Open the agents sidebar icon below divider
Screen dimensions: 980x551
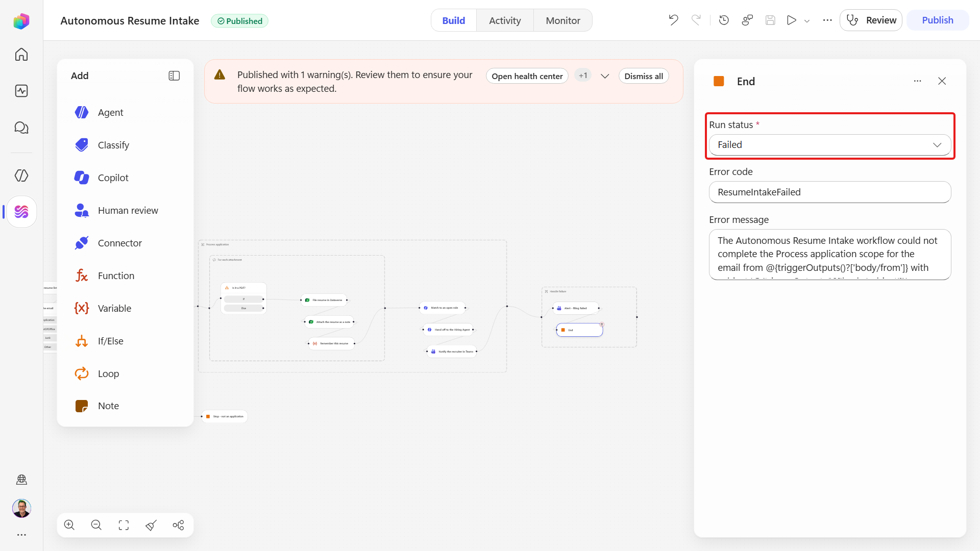coord(21,176)
